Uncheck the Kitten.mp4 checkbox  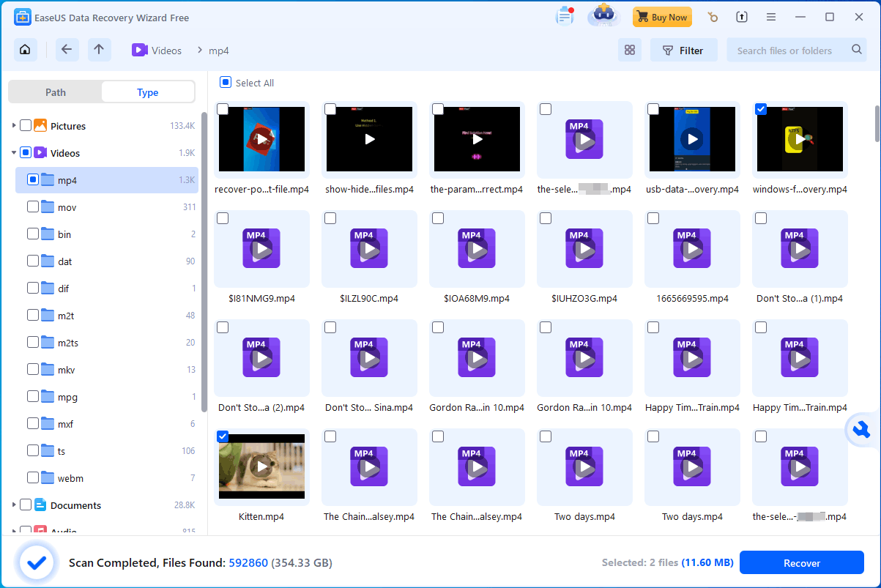(x=223, y=436)
